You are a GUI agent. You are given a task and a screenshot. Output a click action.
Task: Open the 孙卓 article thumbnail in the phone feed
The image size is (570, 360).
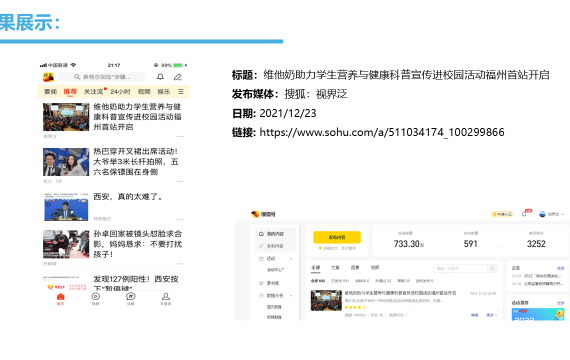click(x=66, y=244)
